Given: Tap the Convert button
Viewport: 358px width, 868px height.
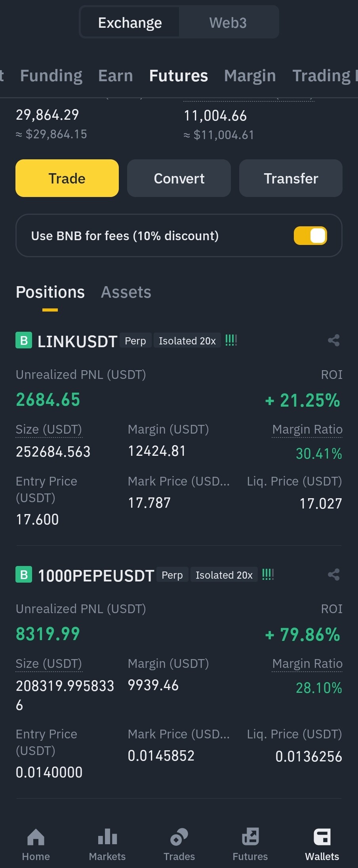Looking at the screenshot, I should (179, 178).
